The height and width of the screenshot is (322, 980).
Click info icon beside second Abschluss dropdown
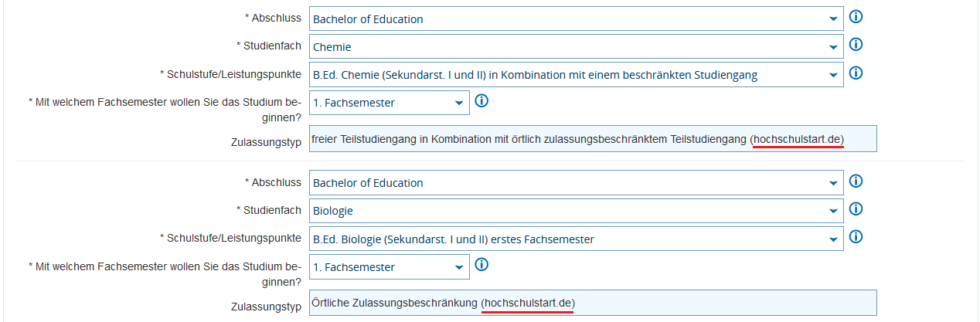(x=856, y=181)
